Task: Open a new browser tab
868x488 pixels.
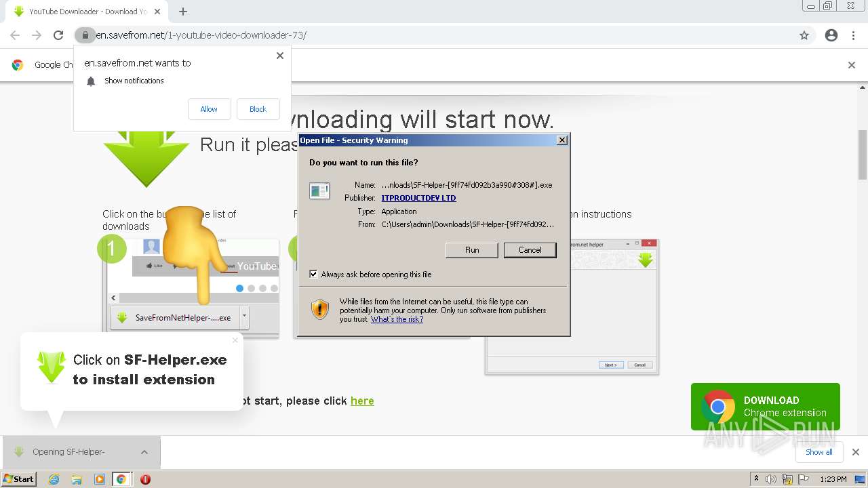Action: pyautogui.click(x=183, y=12)
